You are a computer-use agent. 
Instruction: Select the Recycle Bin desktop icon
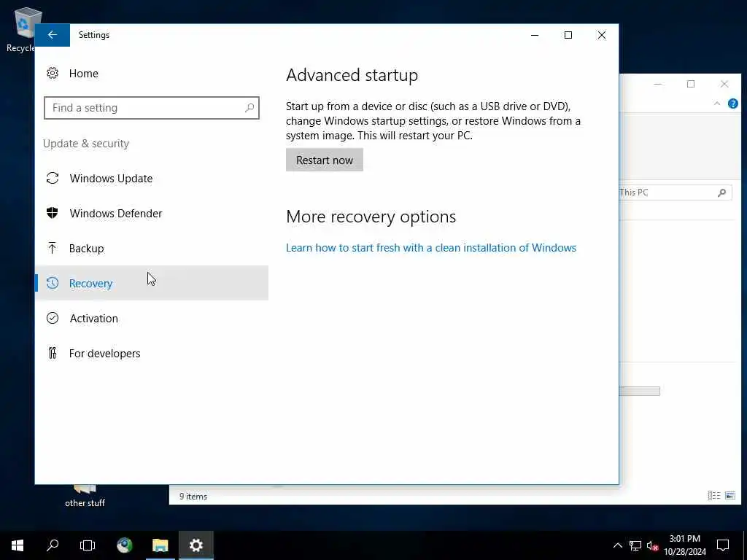[x=22, y=29]
